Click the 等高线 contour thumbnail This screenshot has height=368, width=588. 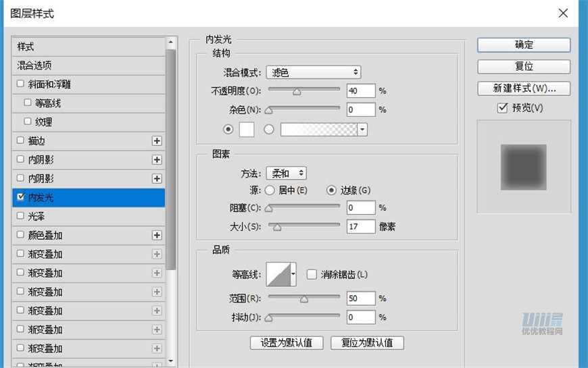tap(278, 274)
